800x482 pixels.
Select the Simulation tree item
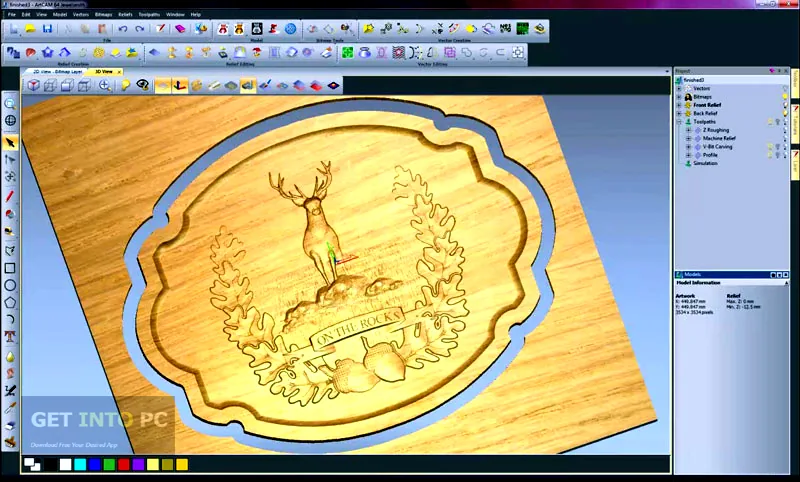click(705, 163)
